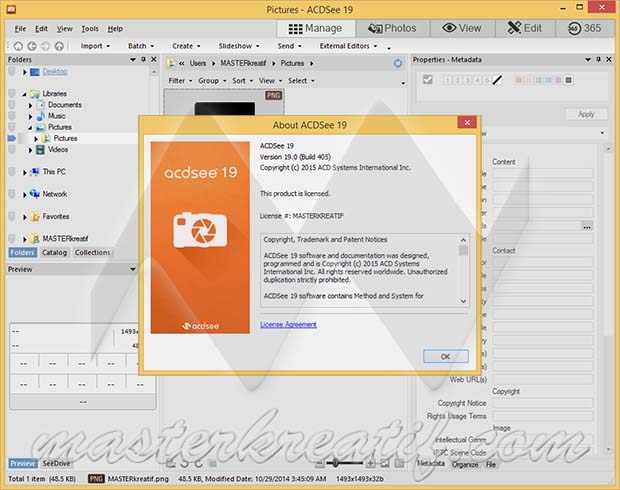Screen dimensions: 620x490
Task: Click the rotate right icon at bottom
Action: coord(198,463)
